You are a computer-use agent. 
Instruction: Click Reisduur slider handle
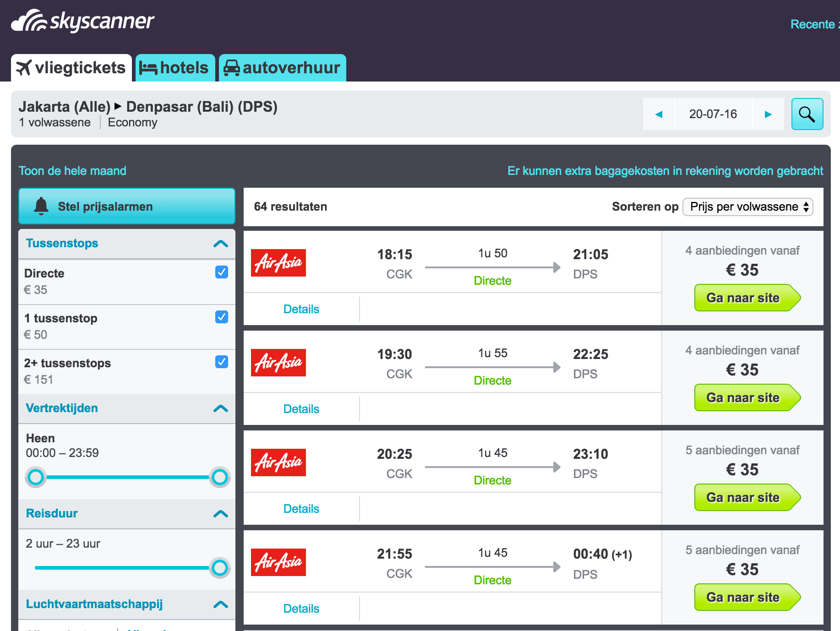point(220,568)
